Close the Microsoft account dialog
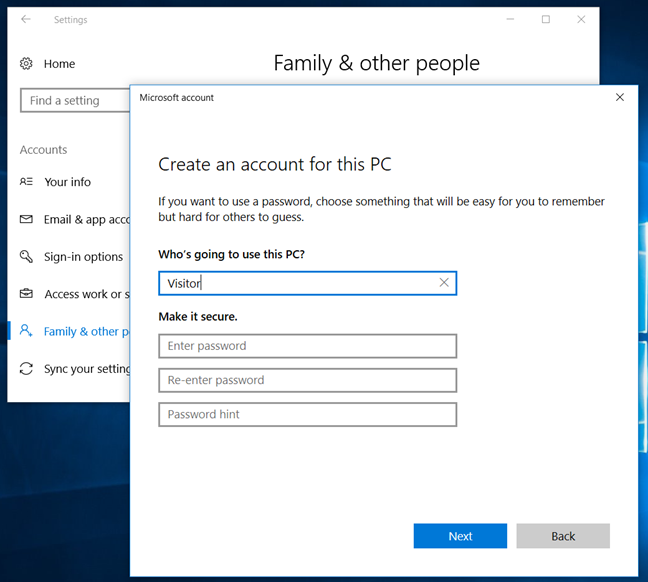Image resolution: width=648 pixels, height=582 pixels. 620,97
